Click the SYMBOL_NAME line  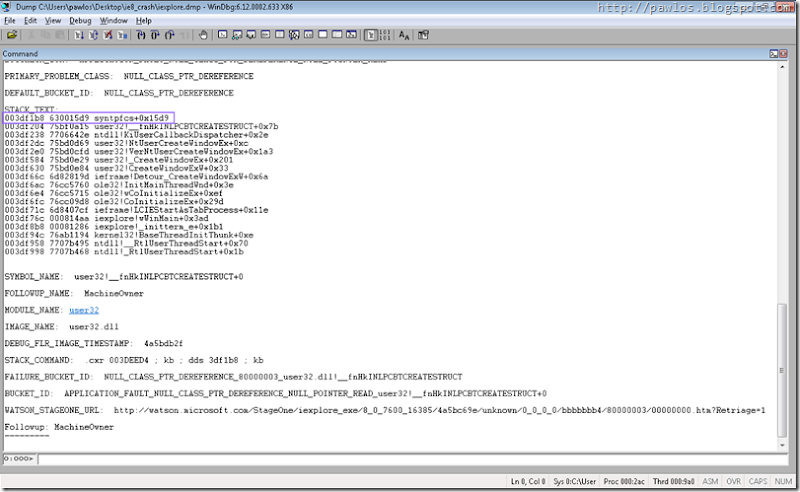[x=124, y=277]
